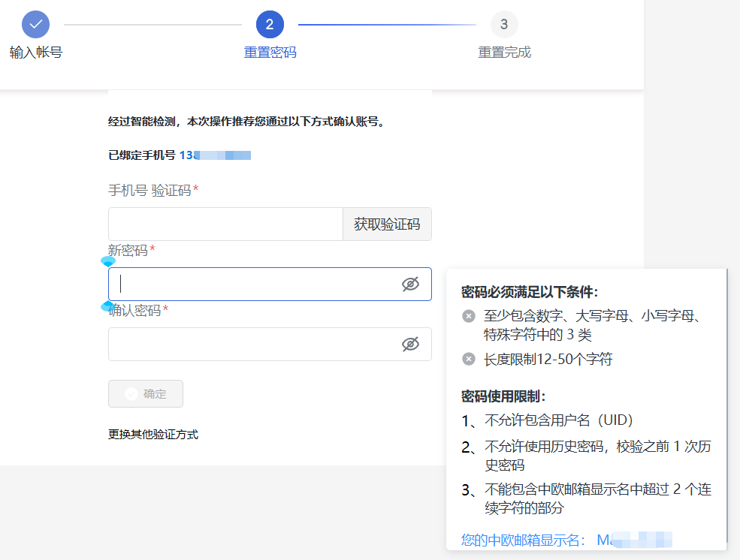
Task: Click the step 2 numbered circle
Action: coord(270,24)
